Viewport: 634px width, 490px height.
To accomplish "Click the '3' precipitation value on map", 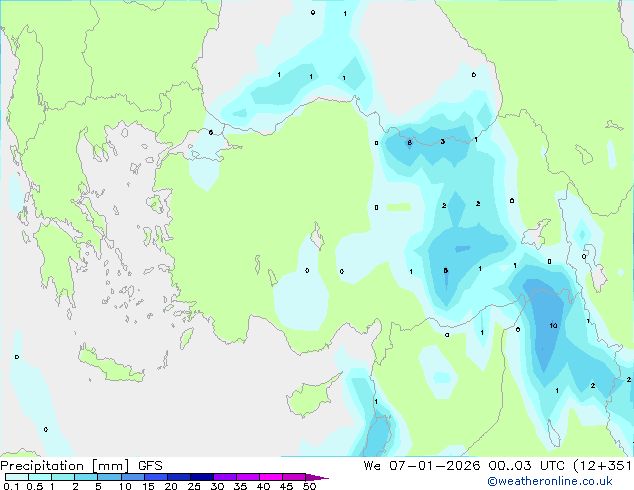I will (x=443, y=142).
